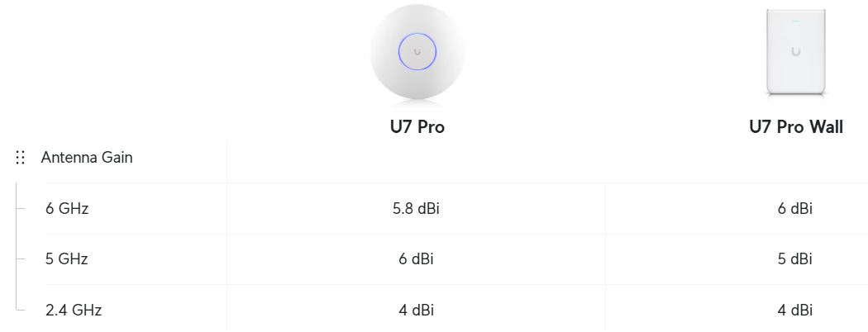Screen dimensions: 868x332
Task: Click the LED strip atop U7 Pro Wall
Action: pyautogui.click(x=796, y=21)
